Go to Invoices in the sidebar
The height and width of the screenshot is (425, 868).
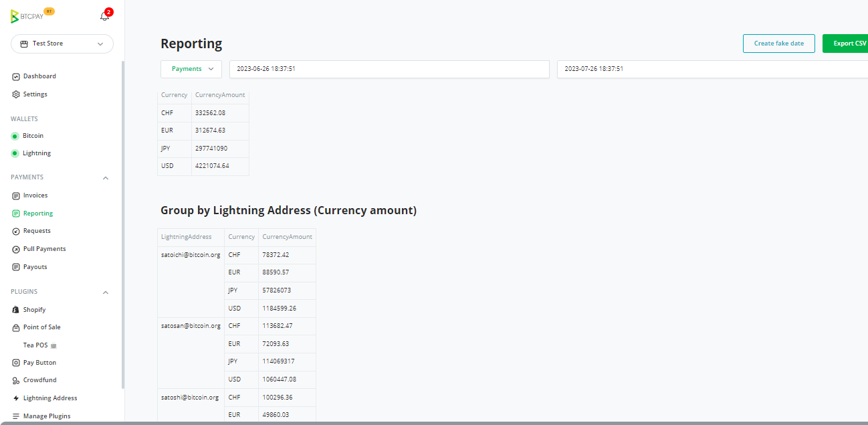click(35, 195)
